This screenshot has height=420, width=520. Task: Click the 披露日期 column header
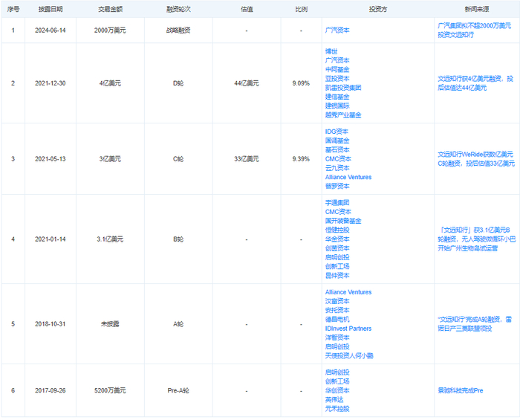coord(51,9)
